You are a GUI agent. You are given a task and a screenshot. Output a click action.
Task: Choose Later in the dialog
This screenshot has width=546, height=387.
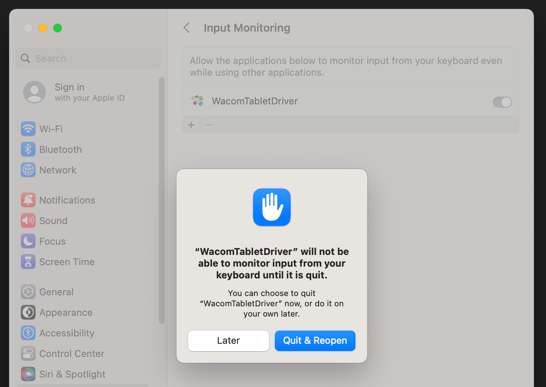pos(228,341)
